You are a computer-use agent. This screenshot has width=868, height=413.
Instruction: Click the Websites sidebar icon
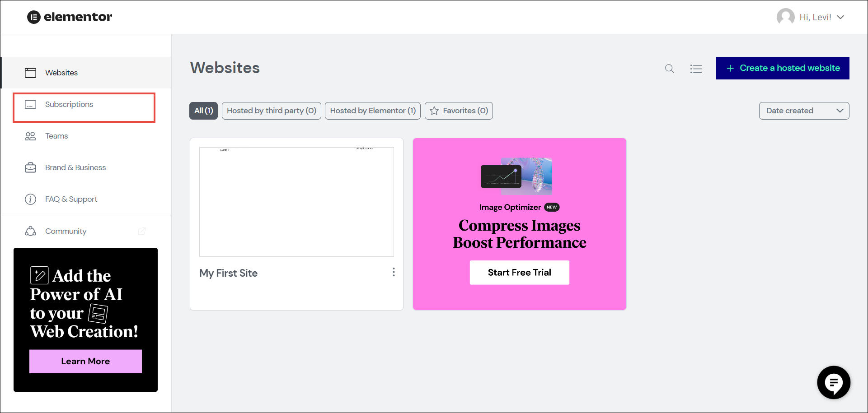point(31,73)
